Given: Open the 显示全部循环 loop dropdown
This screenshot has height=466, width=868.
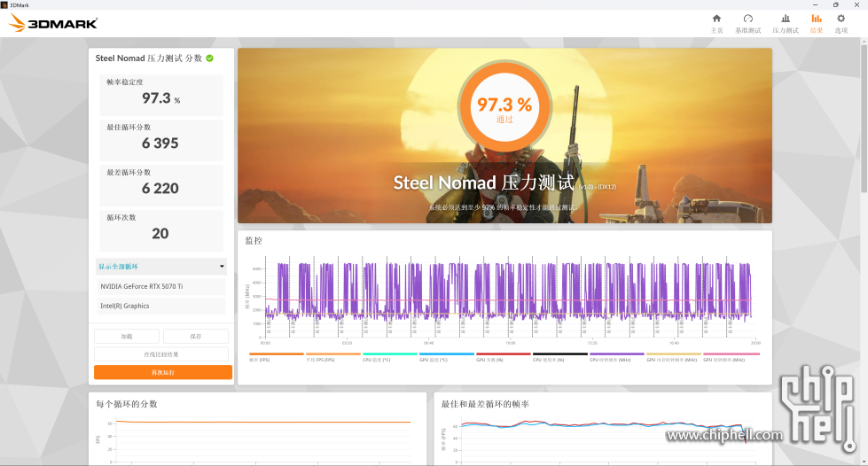Looking at the screenshot, I should click(161, 266).
